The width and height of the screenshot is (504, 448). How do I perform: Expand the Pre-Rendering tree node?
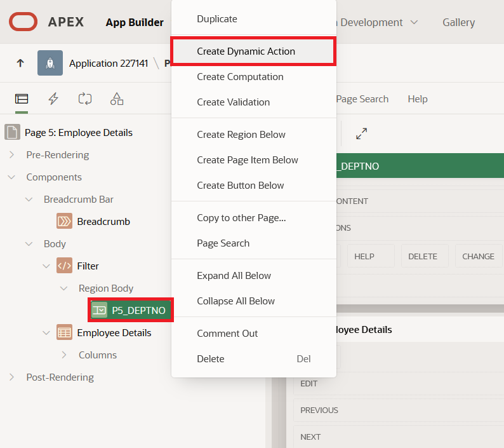click(x=12, y=155)
